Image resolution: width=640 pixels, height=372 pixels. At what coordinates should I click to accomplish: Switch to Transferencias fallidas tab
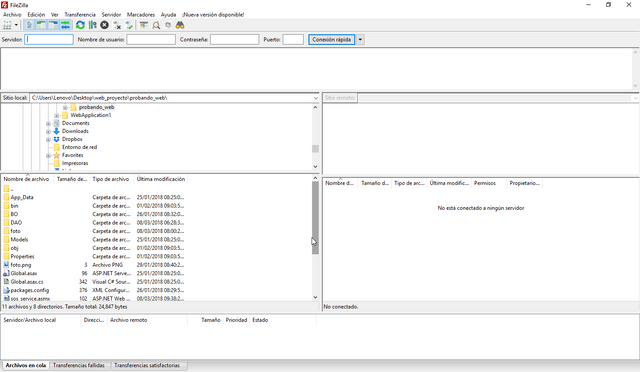[x=79, y=365]
